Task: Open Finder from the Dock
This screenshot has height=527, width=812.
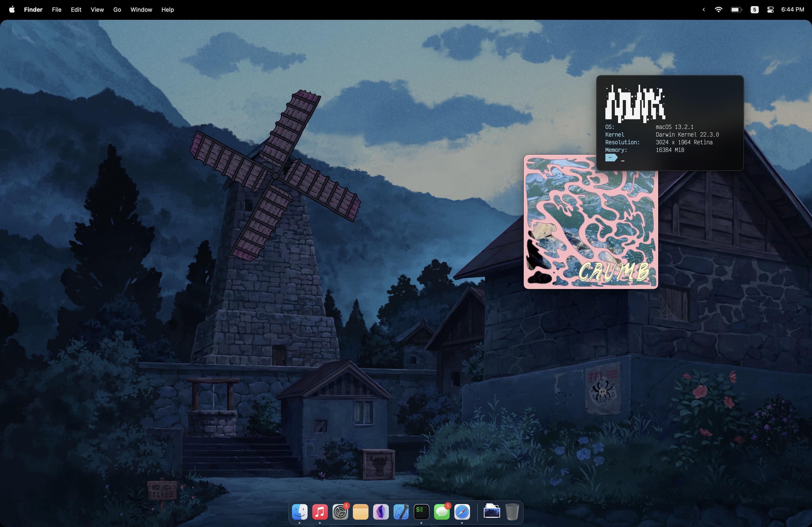Action: pyautogui.click(x=300, y=512)
